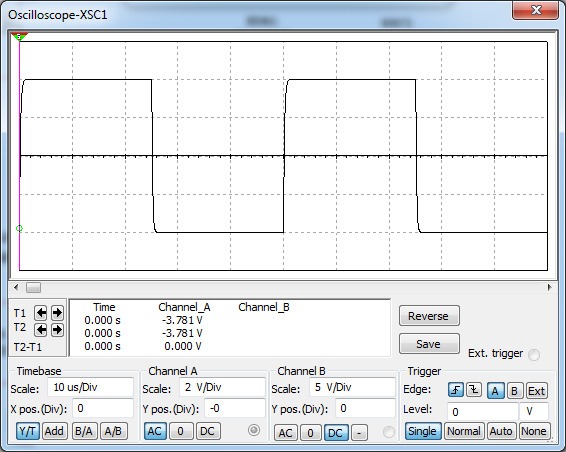Edit trigger Level value field
This screenshot has width=566, height=452.
point(483,412)
